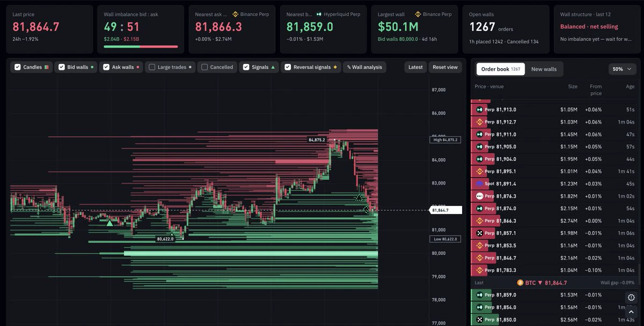Open the New walls tab

[x=544, y=69]
